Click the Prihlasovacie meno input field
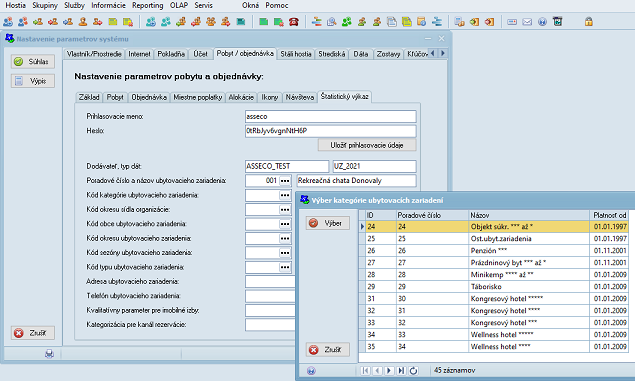This screenshot has height=381, width=635. pos(330,116)
